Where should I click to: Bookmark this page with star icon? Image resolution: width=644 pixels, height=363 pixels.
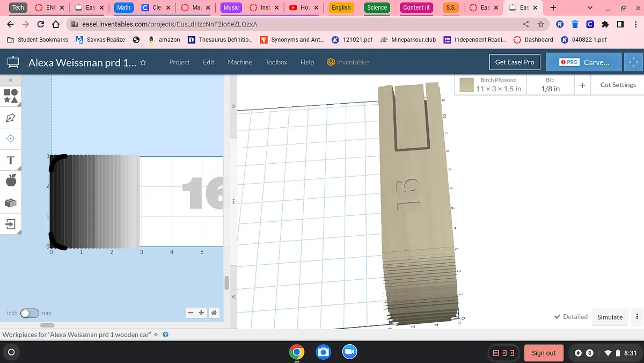point(541,24)
